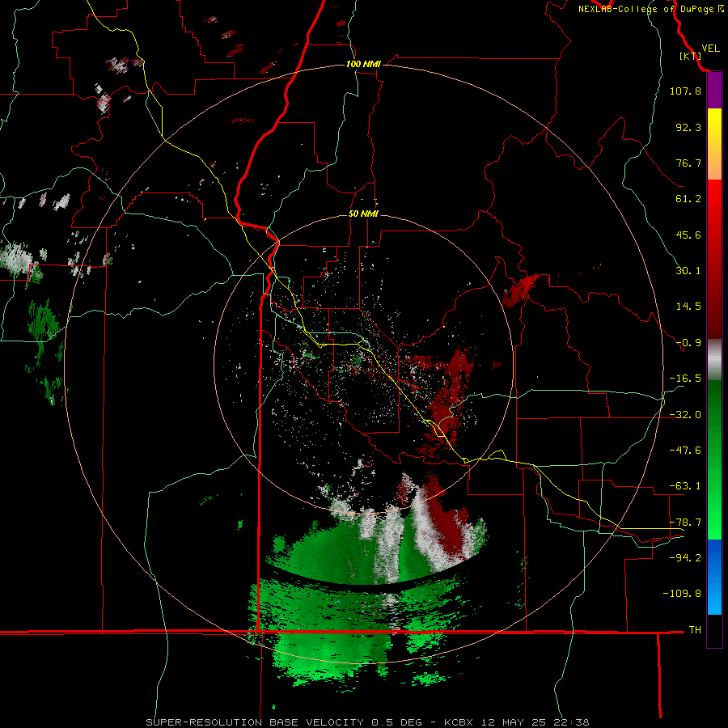Click the -47.6 velocity scale value

pos(685,451)
